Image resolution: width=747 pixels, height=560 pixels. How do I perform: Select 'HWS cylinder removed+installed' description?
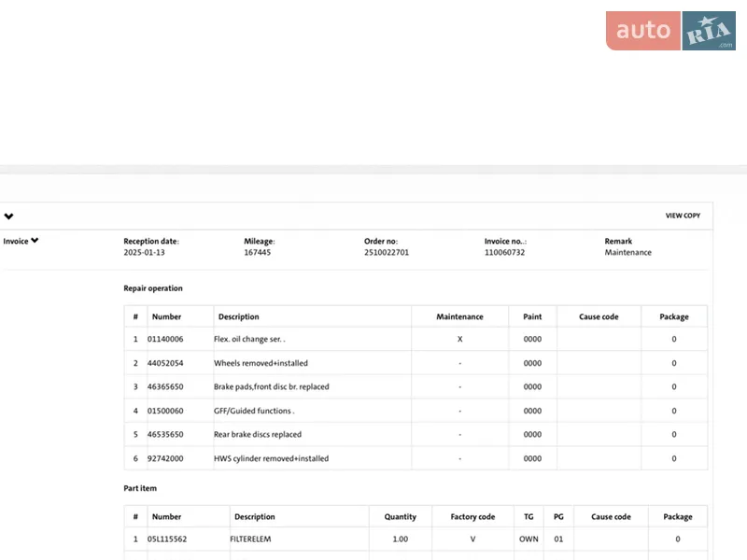click(x=271, y=458)
